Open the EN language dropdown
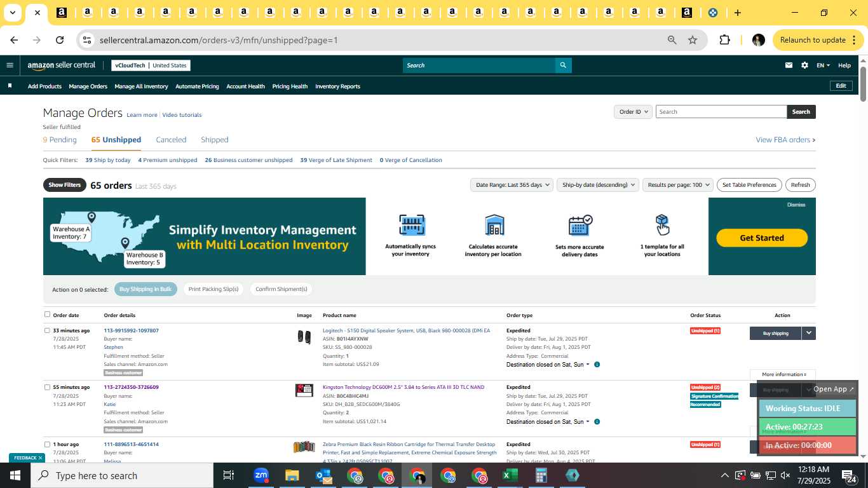Screen dimensions: 868x488 [823, 65]
